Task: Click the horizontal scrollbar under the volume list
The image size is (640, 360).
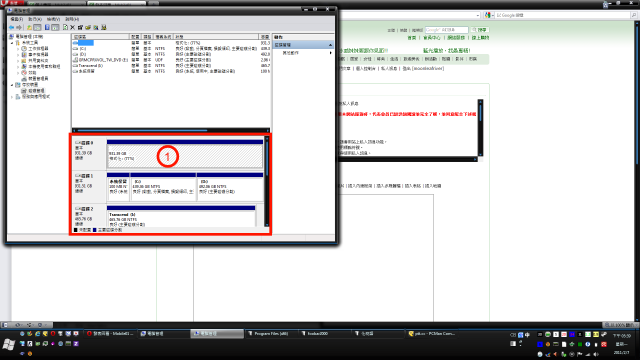Action: (171, 131)
